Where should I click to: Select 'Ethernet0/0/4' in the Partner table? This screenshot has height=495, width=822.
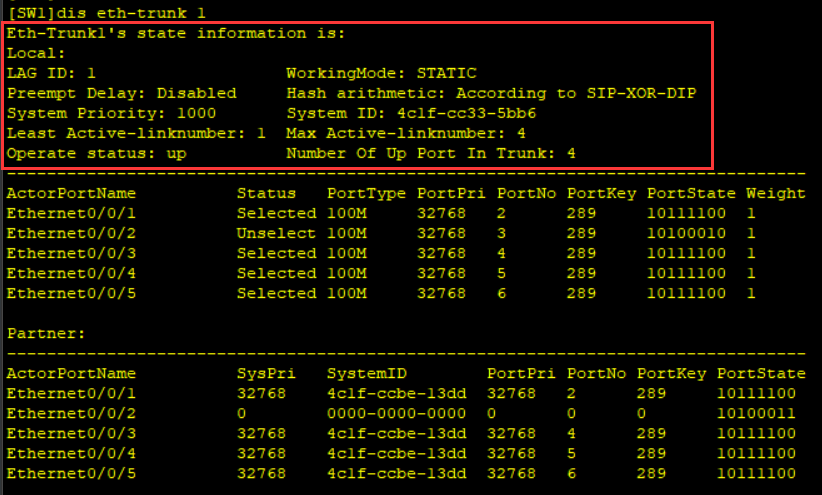pos(71,453)
